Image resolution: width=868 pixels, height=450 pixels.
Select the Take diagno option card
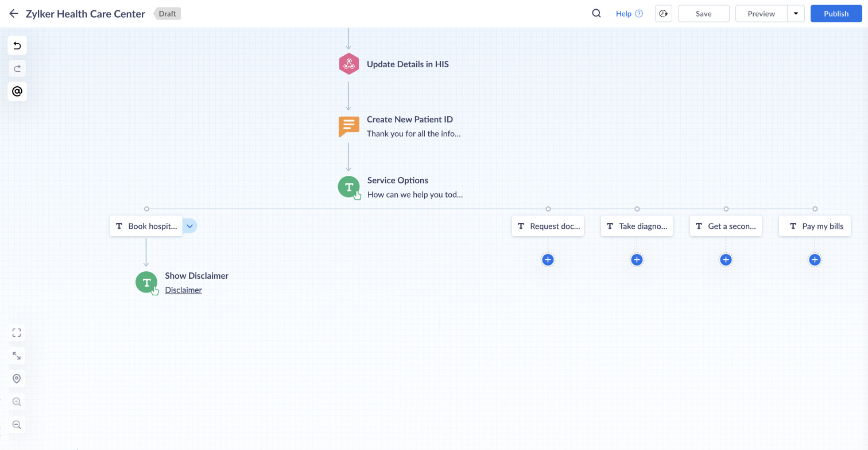click(x=637, y=226)
